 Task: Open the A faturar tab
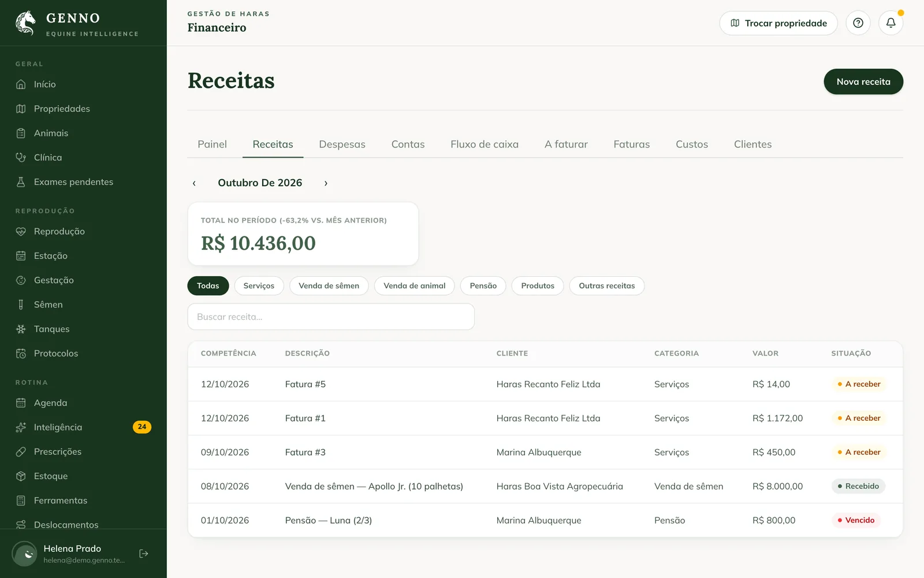[x=566, y=144]
